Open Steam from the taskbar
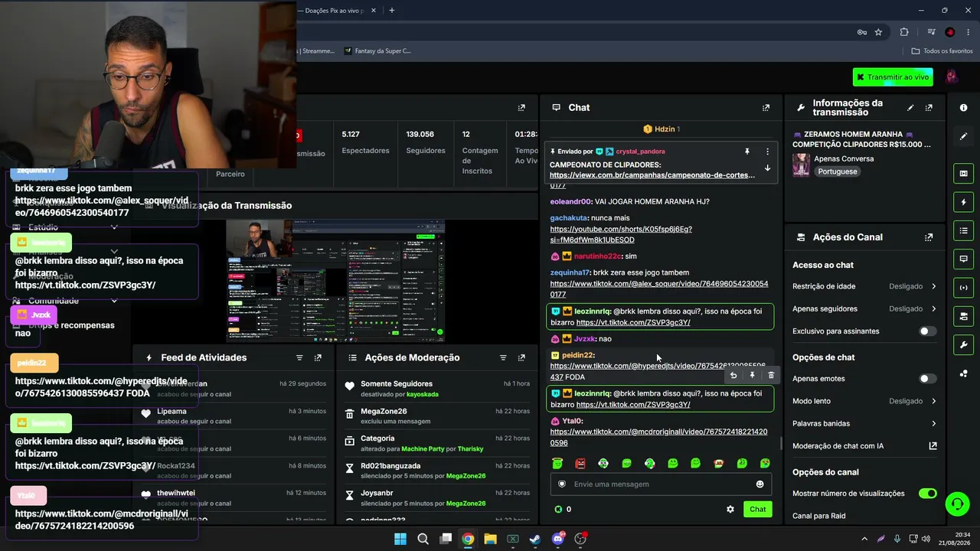 [x=535, y=539]
